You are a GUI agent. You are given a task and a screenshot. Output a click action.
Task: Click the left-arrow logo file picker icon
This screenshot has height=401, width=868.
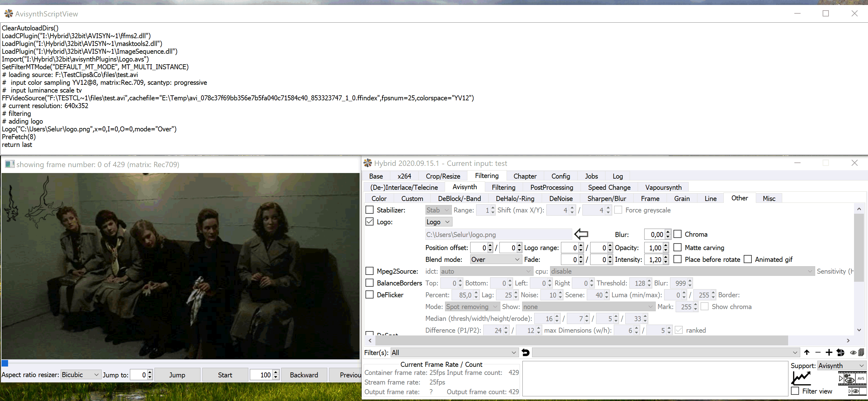click(x=581, y=234)
